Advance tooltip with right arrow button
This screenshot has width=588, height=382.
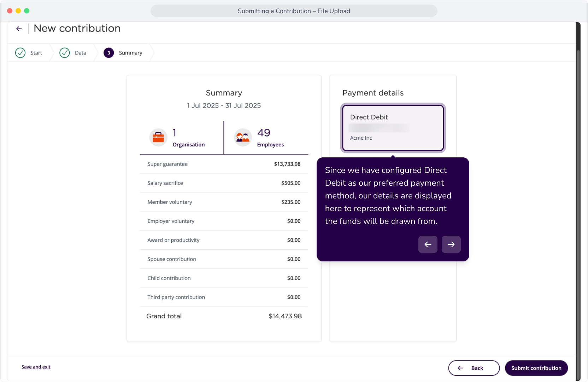451,244
